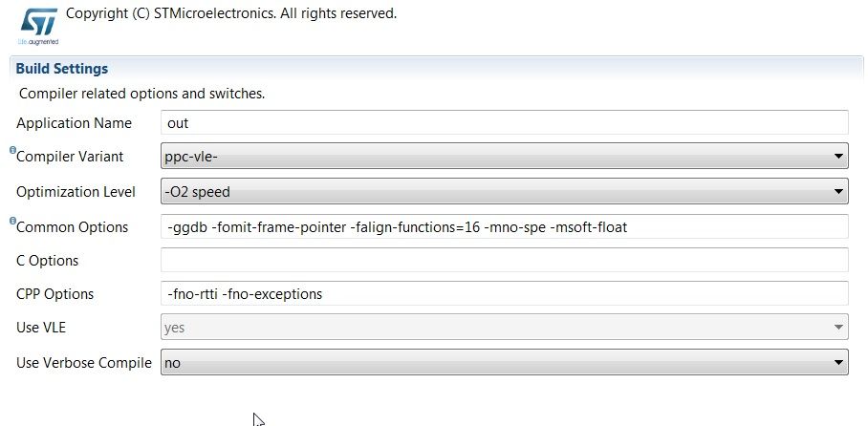The height and width of the screenshot is (426, 868).
Task: Click the CPP Options label
Action: 55,294
